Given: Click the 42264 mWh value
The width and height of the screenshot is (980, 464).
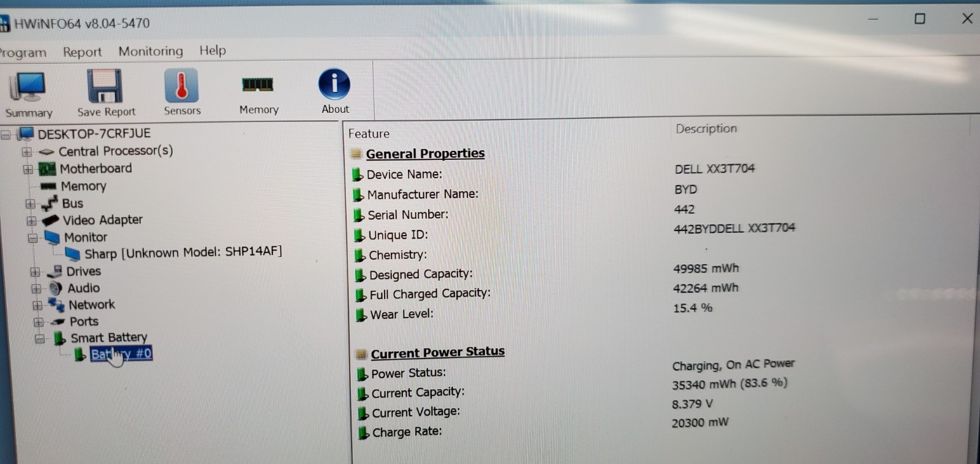Looking at the screenshot, I should [706, 288].
